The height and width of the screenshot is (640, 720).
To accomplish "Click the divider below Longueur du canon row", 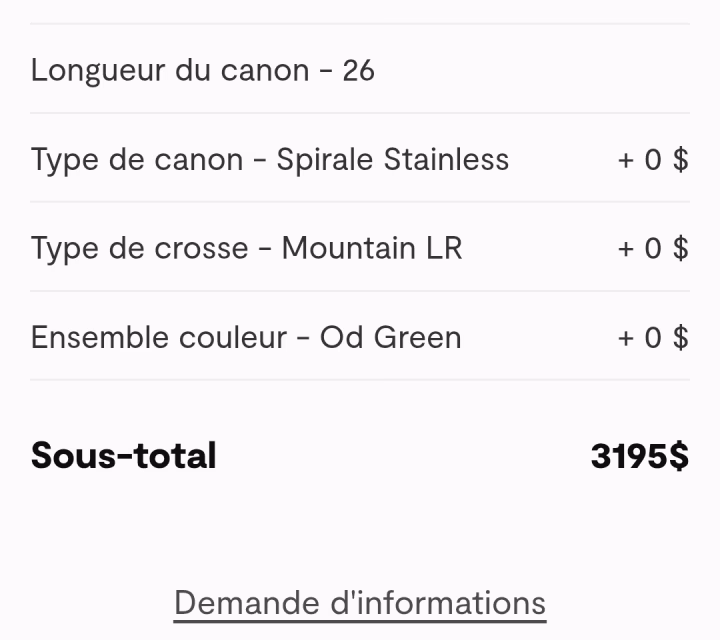I will coord(360,113).
